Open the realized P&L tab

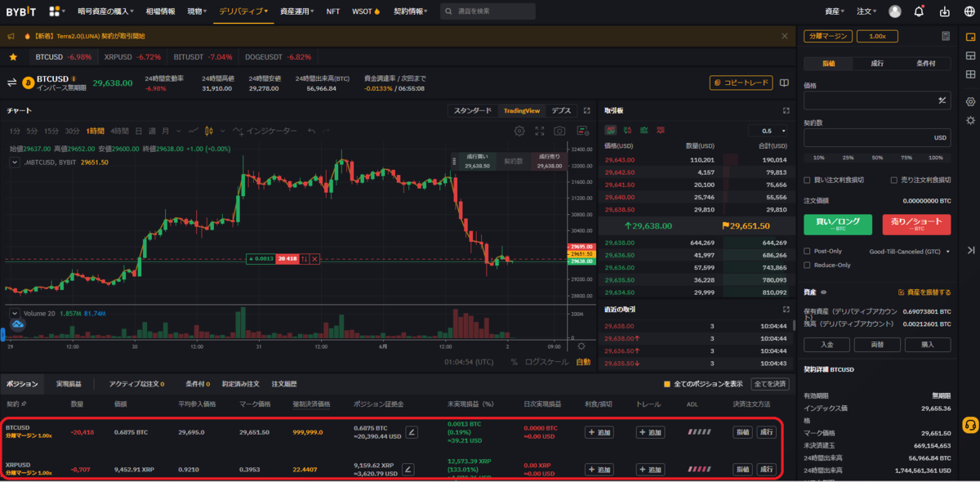(x=69, y=384)
